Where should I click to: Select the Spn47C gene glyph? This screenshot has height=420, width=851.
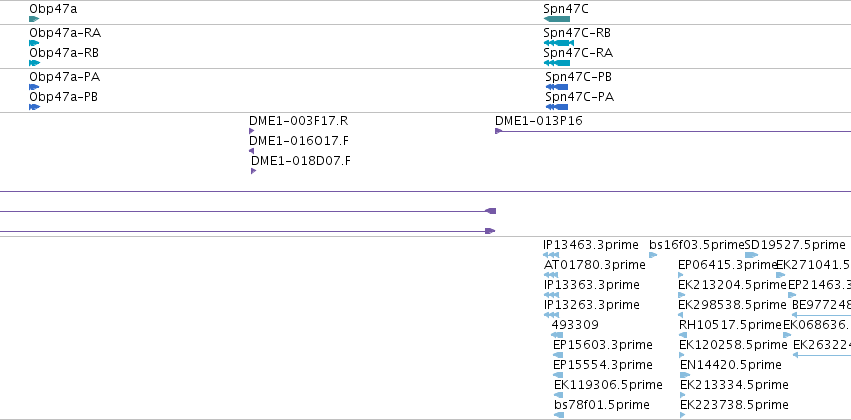tap(557, 19)
